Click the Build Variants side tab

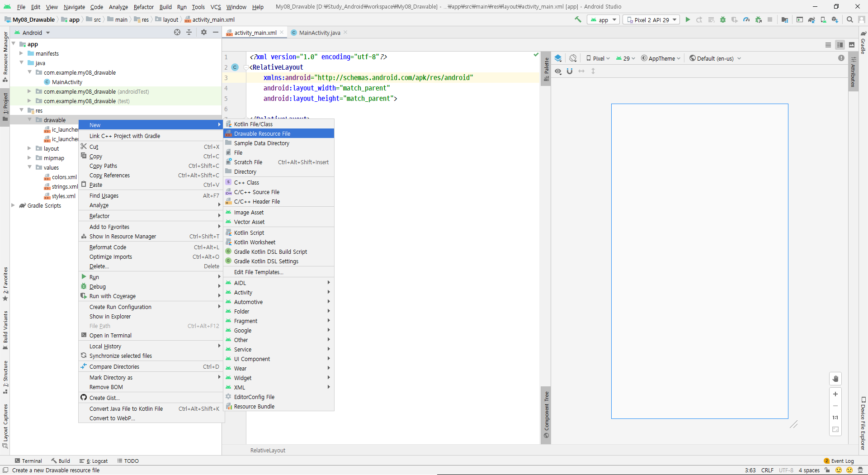pos(5,330)
